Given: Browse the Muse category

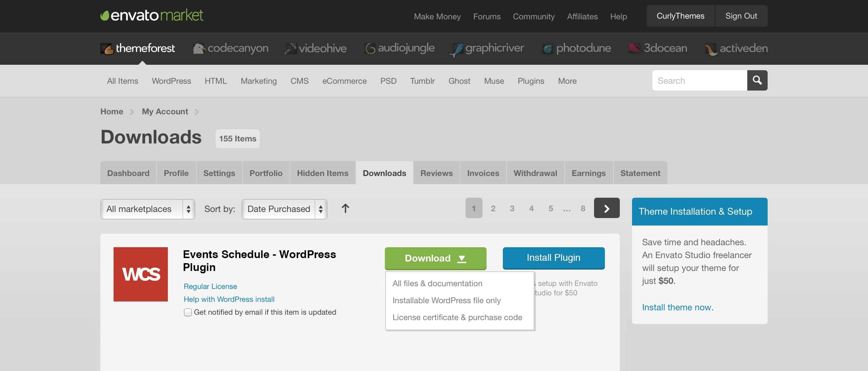Looking at the screenshot, I should 494,81.
